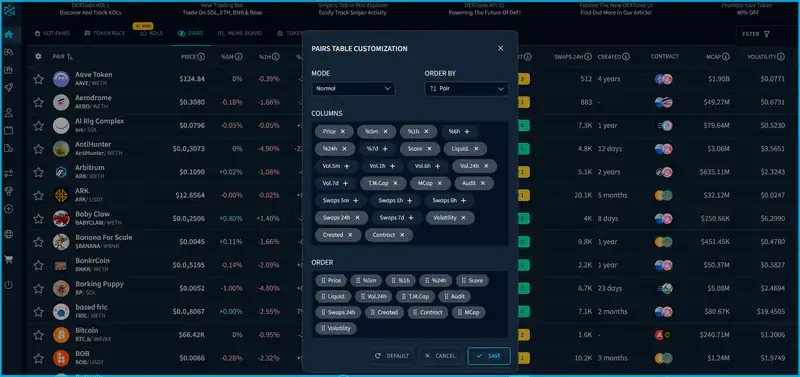The height and width of the screenshot is (377, 800).
Task: Click the ARK token logo icon
Action: tap(61, 195)
